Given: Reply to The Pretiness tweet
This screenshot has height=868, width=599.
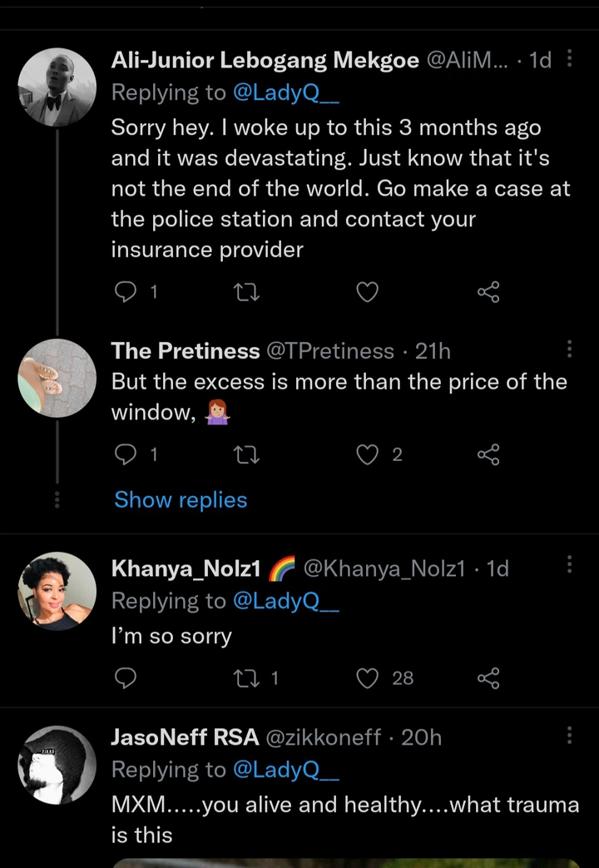Looking at the screenshot, I should click(125, 454).
